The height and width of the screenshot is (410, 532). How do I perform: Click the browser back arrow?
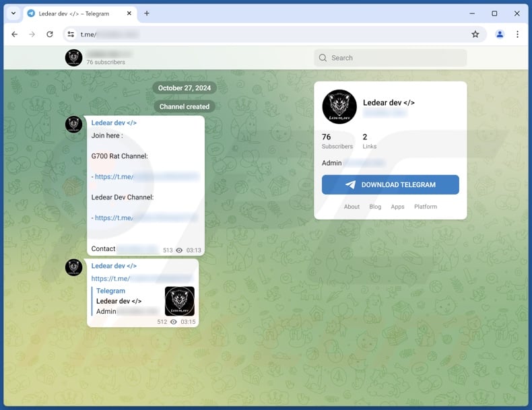[x=14, y=34]
